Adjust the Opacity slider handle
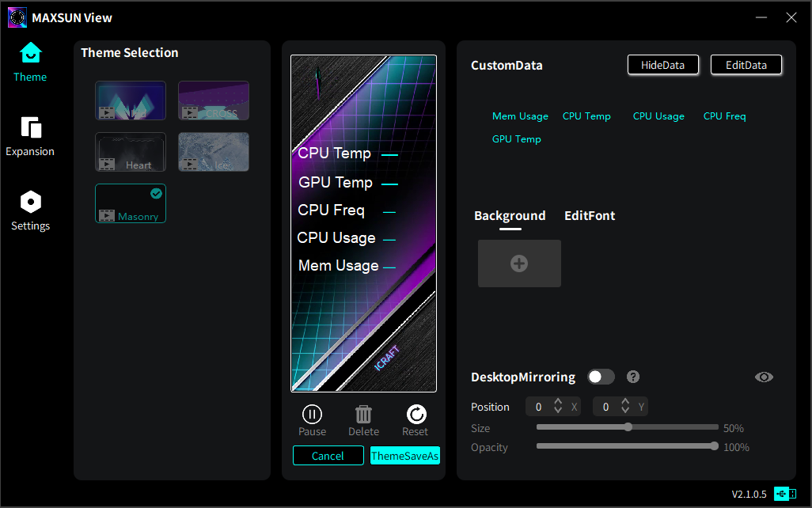This screenshot has width=812, height=508. point(714,446)
